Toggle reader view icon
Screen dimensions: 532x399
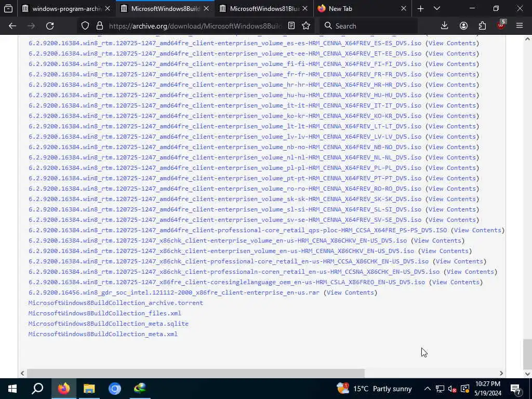[x=291, y=26]
